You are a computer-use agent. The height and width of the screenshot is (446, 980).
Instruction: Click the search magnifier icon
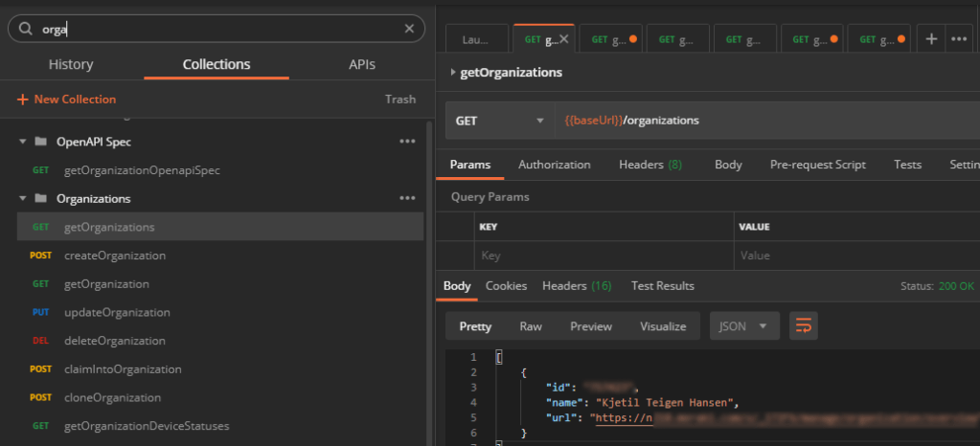point(26,29)
